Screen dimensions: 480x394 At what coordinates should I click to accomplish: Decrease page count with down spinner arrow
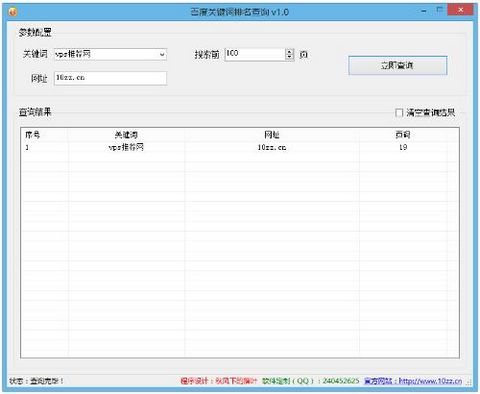[290, 57]
